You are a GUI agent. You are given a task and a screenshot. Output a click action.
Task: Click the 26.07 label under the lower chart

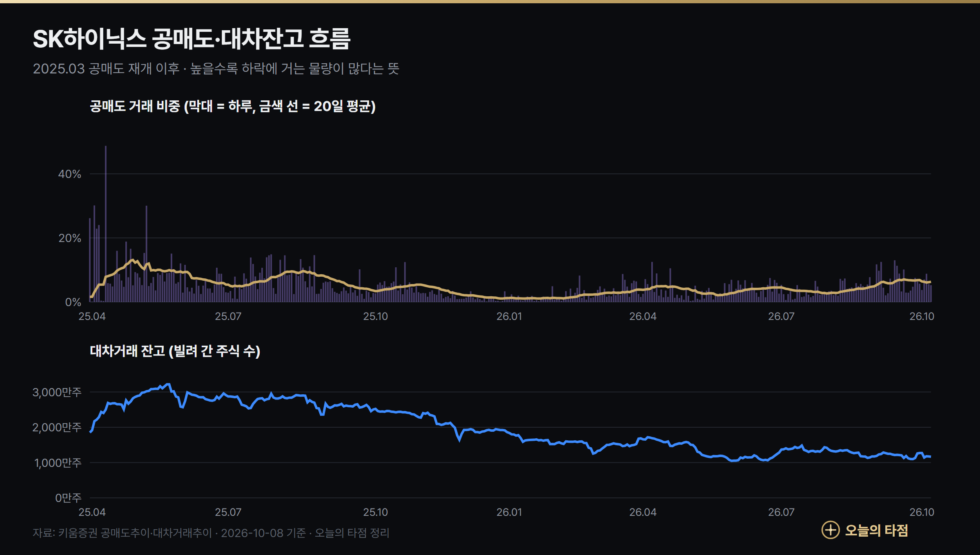tap(782, 512)
